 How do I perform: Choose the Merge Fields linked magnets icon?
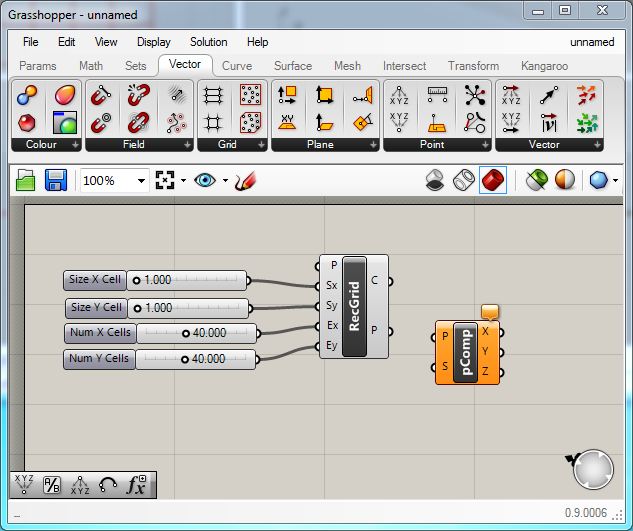pyautogui.click(x=138, y=123)
